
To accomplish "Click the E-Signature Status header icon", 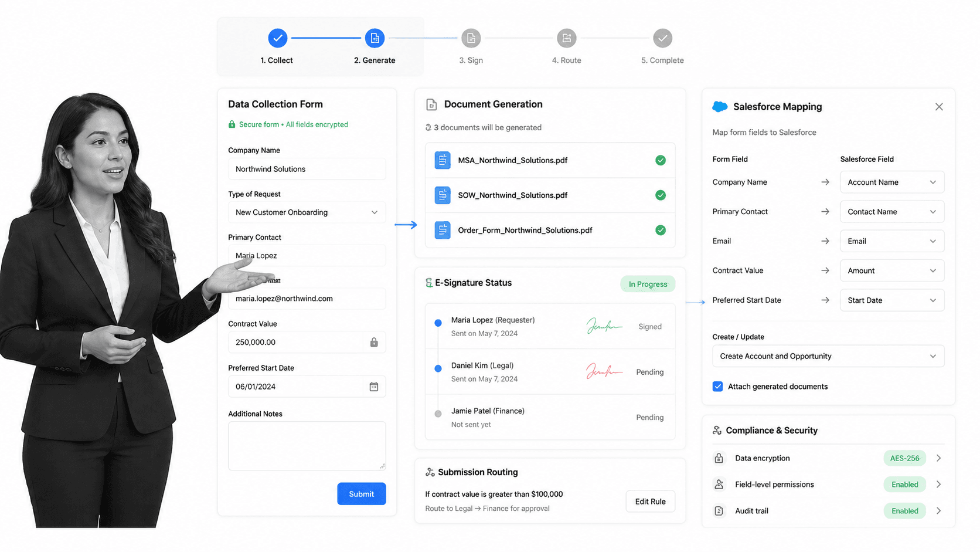I will pos(429,283).
